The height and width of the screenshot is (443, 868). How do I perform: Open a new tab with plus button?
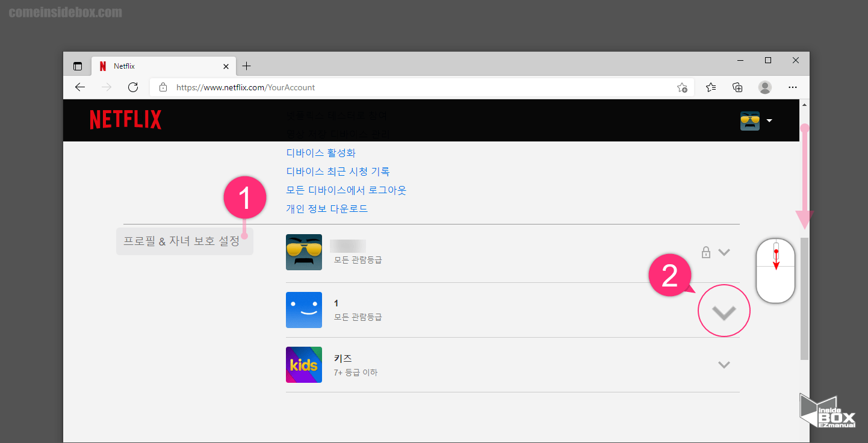tap(246, 66)
